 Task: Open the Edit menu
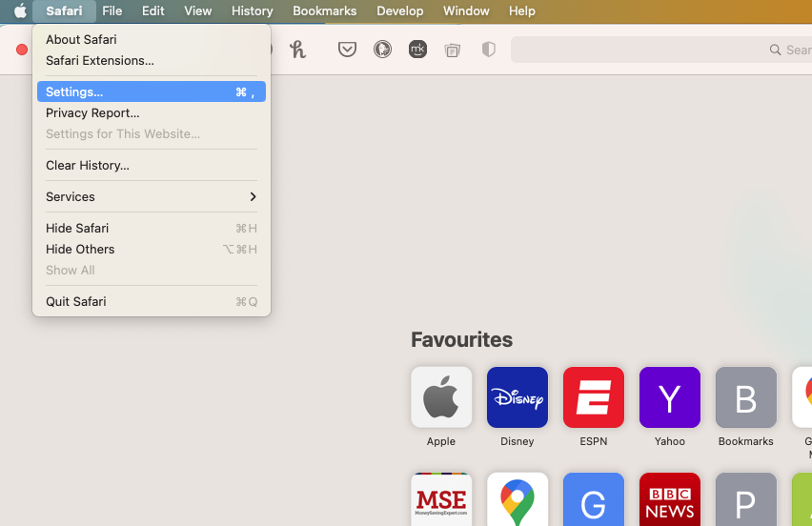click(153, 10)
